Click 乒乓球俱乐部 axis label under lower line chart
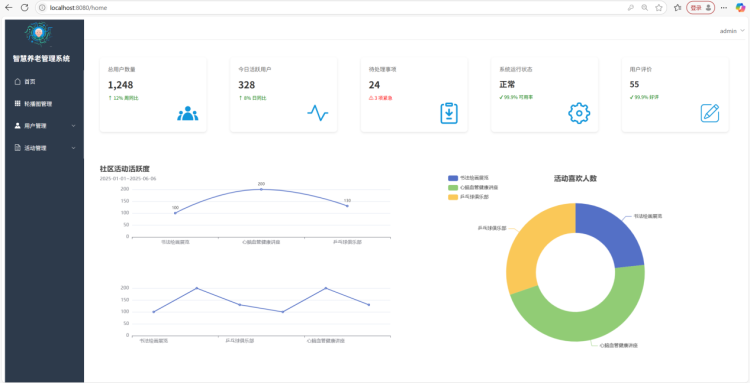The height and width of the screenshot is (383, 750). (x=240, y=341)
